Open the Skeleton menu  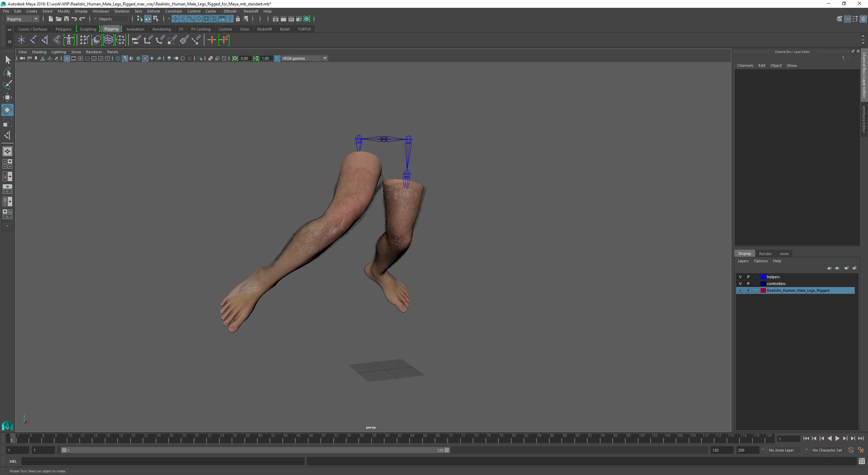click(x=121, y=11)
